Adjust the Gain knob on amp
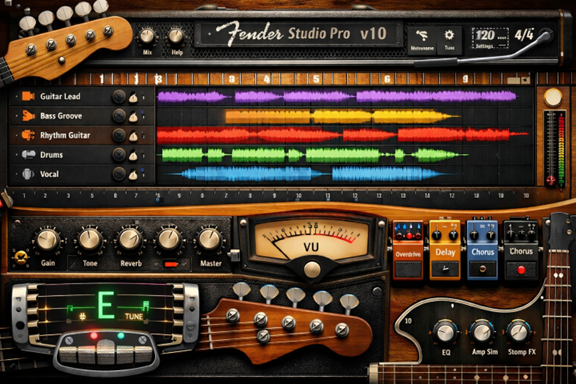Viewport: 576px width, 384px height. pyautogui.click(x=47, y=240)
